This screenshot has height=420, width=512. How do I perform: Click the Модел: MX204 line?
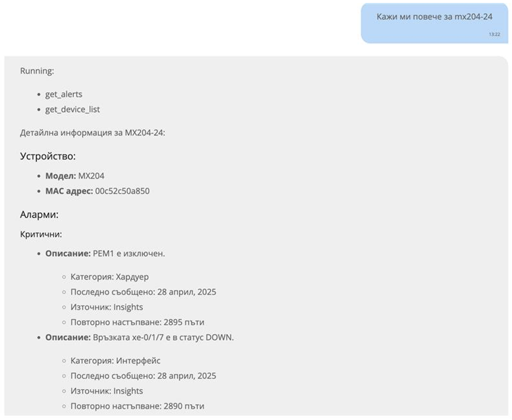[x=75, y=176]
